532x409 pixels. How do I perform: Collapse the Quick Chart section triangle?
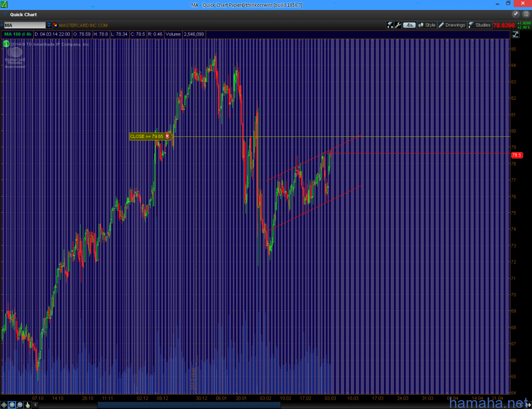pyautogui.click(x=5, y=14)
